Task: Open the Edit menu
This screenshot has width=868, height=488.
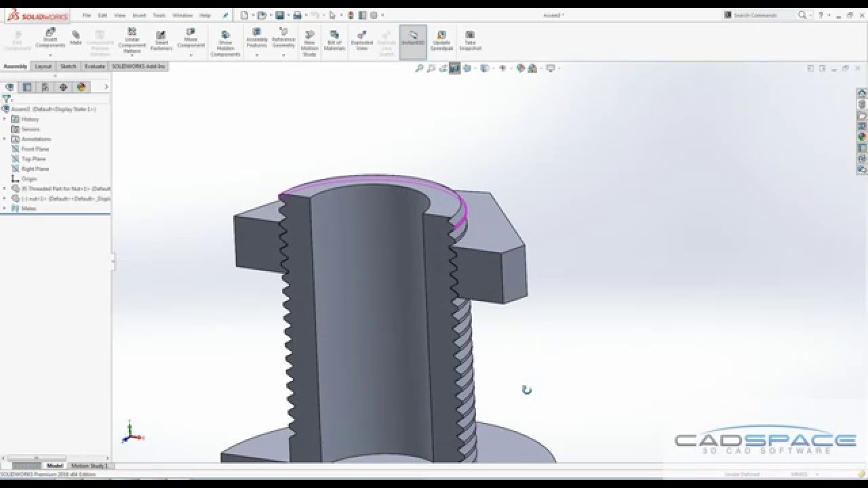Action: pyautogui.click(x=102, y=15)
